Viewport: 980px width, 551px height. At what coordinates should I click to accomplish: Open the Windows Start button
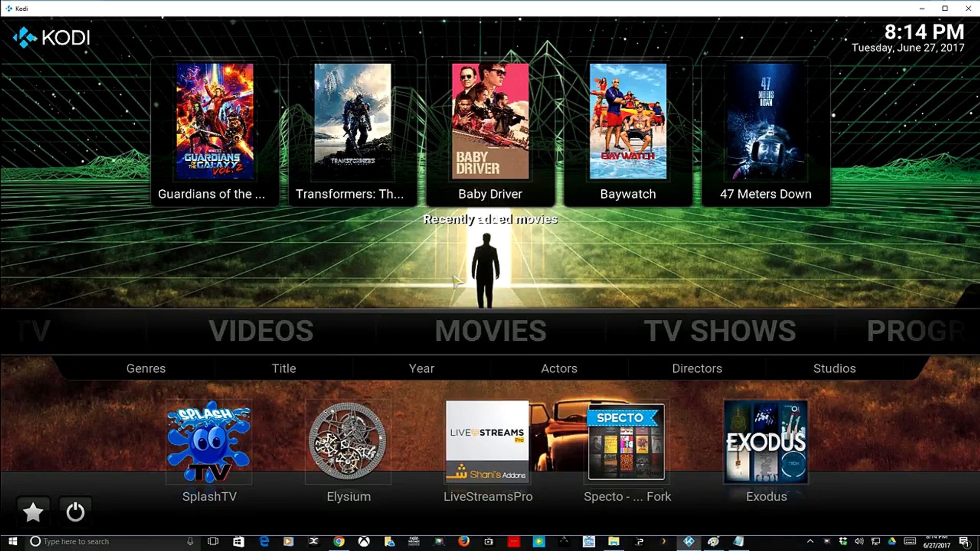tap(13, 541)
